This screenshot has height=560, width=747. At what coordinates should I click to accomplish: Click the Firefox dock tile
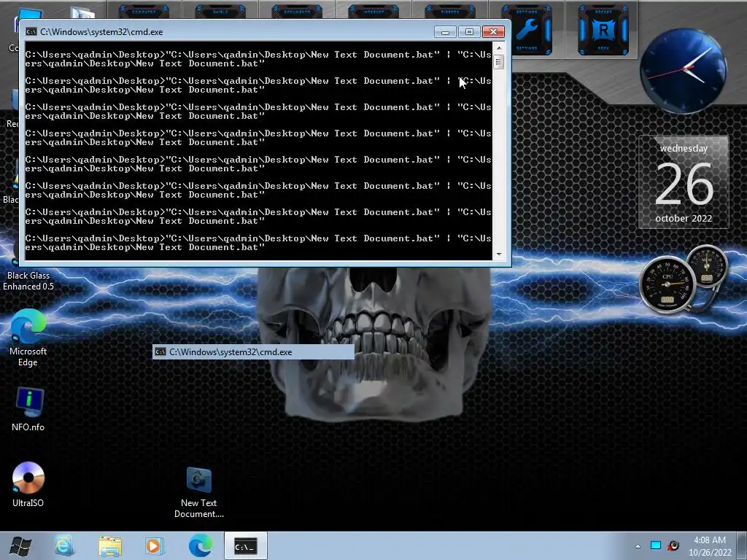click(x=449, y=10)
